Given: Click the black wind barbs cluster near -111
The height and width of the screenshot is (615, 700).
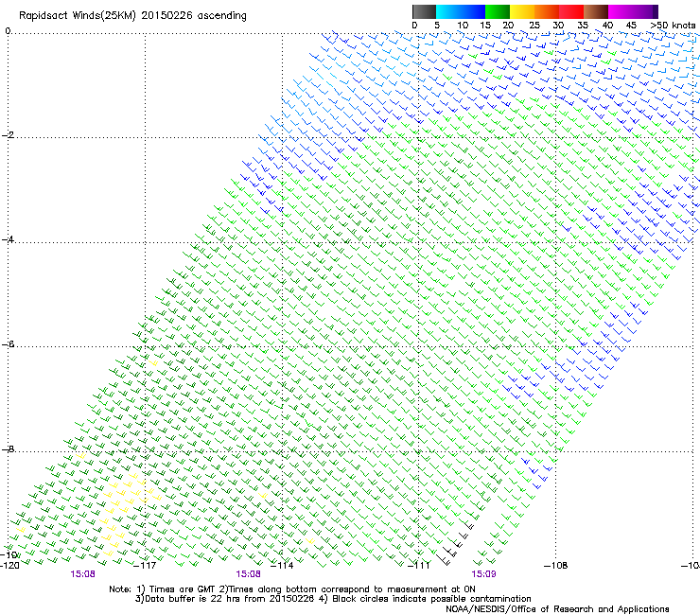Looking at the screenshot, I should (455, 543).
